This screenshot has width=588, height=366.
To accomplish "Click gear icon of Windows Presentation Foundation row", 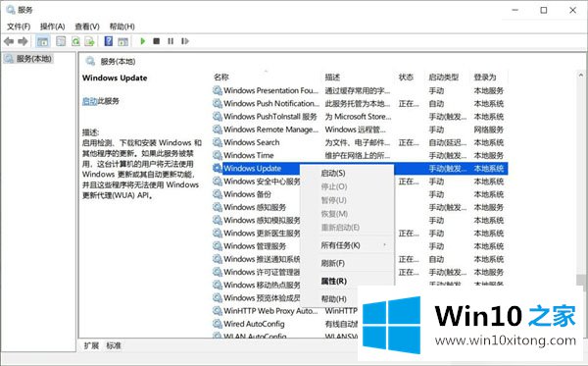I will [x=218, y=90].
